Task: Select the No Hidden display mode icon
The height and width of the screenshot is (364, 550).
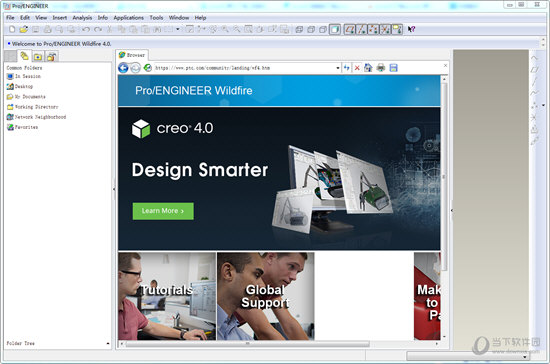Action: click(323, 30)
